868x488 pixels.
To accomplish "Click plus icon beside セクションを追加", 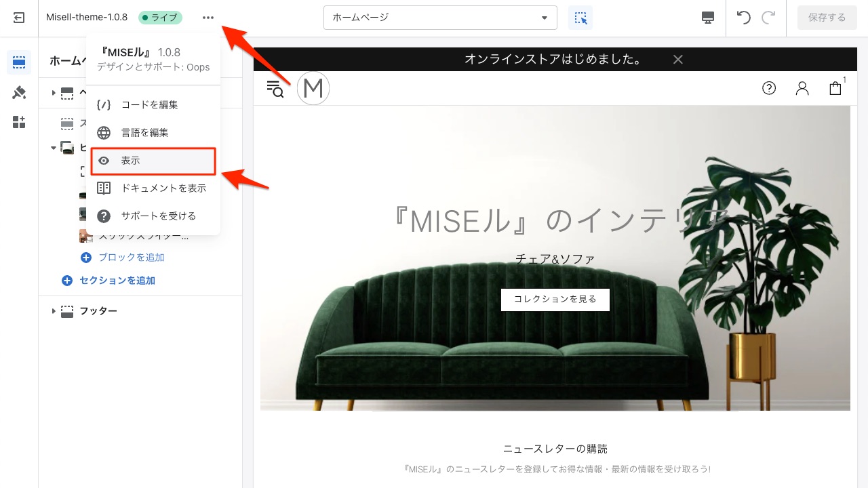I will pos(67,281).
